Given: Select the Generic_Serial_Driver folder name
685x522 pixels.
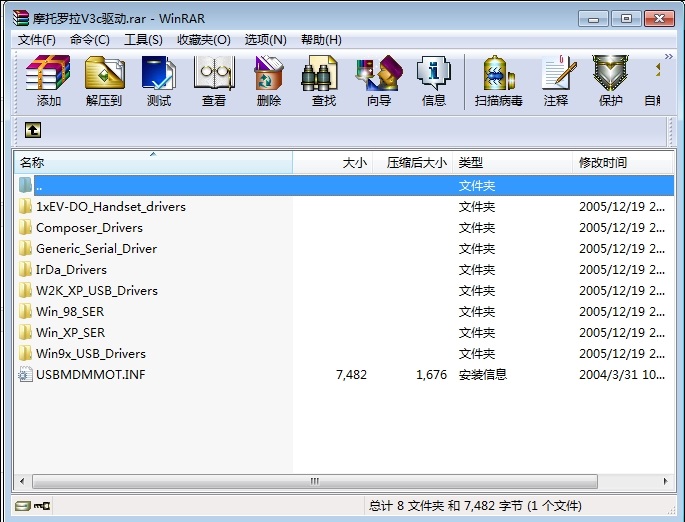Looking at the screenshot, I should coord(97,249).
